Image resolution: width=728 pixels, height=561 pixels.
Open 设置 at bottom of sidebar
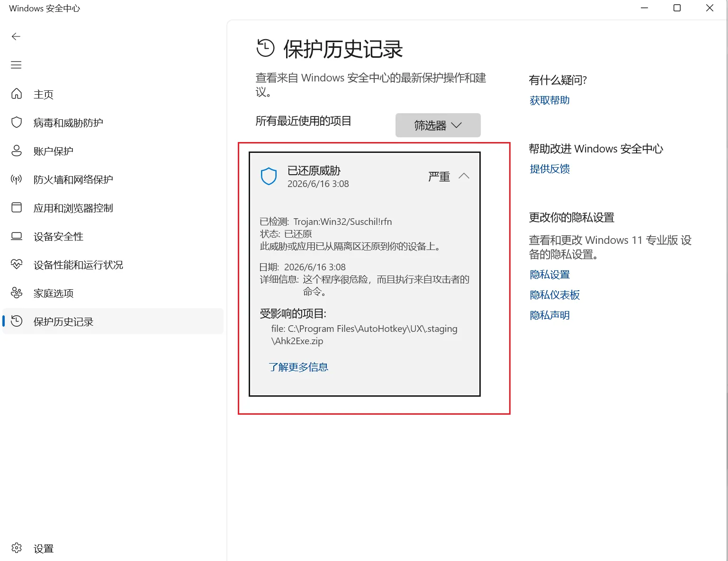(113, 549)
